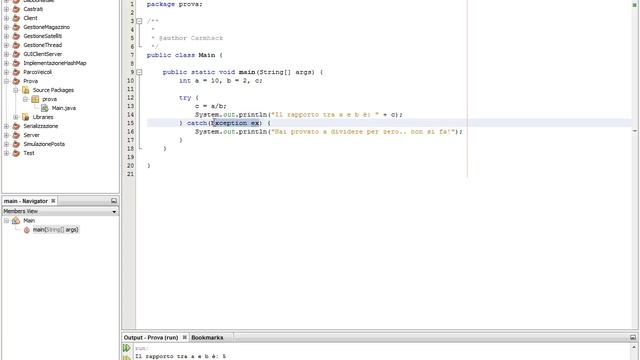Minimize the Navigator panel
Viewport: 640px width, 360px height.
point(114,201)
